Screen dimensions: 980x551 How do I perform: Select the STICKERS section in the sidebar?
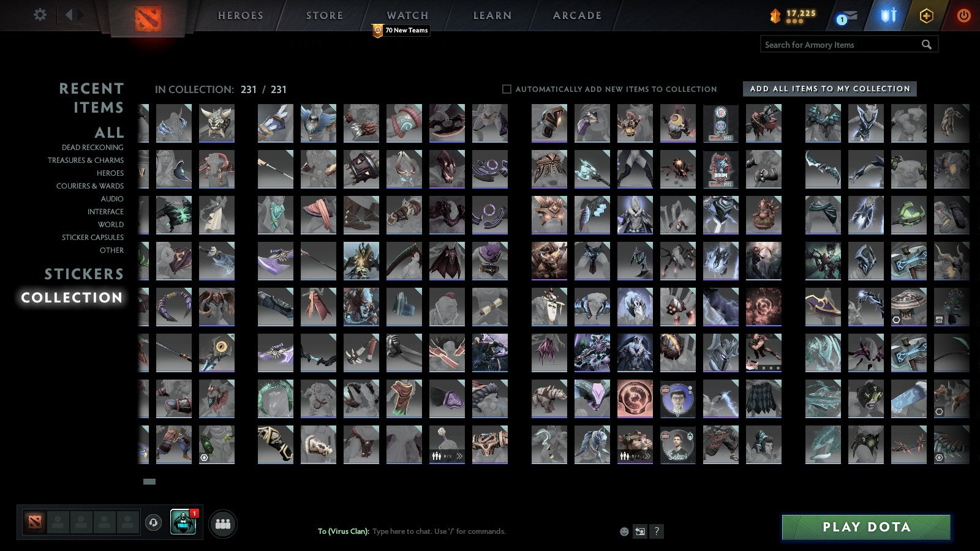[x=85, y=274]
